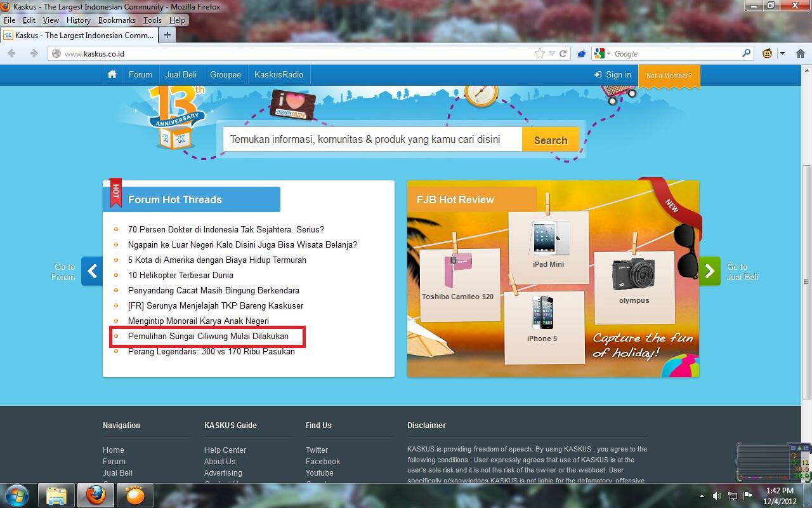This screenshot has height=508, width=812.
Task: Click the magnifier in Google search box
Action: [x=747, y=54]
